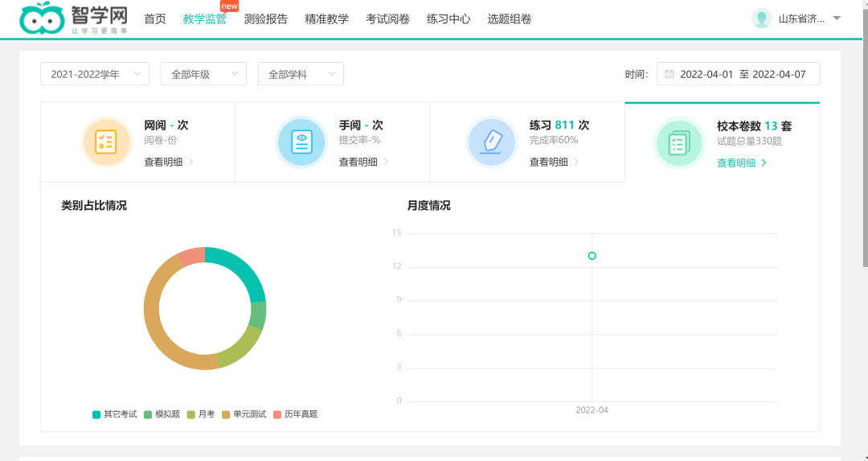Image resolution: width=868 pixels, height=461 pixels.
Task: Click the 试题总量330题 text
Action: coord(750,142)
